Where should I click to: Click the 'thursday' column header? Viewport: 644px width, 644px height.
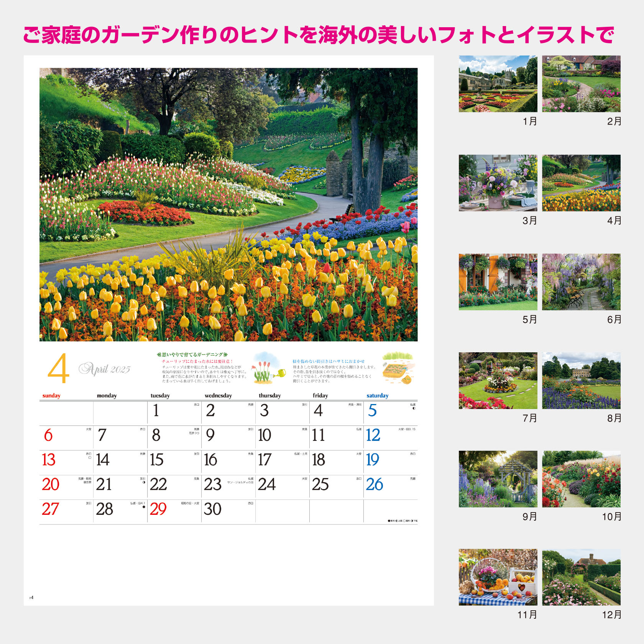click(x=269, y=396)
